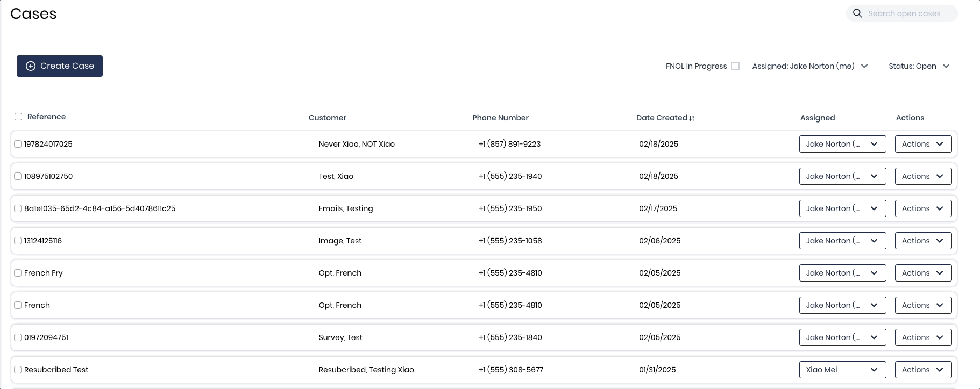Toggle the select-all Reference checkbox
Screen dimensions: 980x389
coord(18,117)
